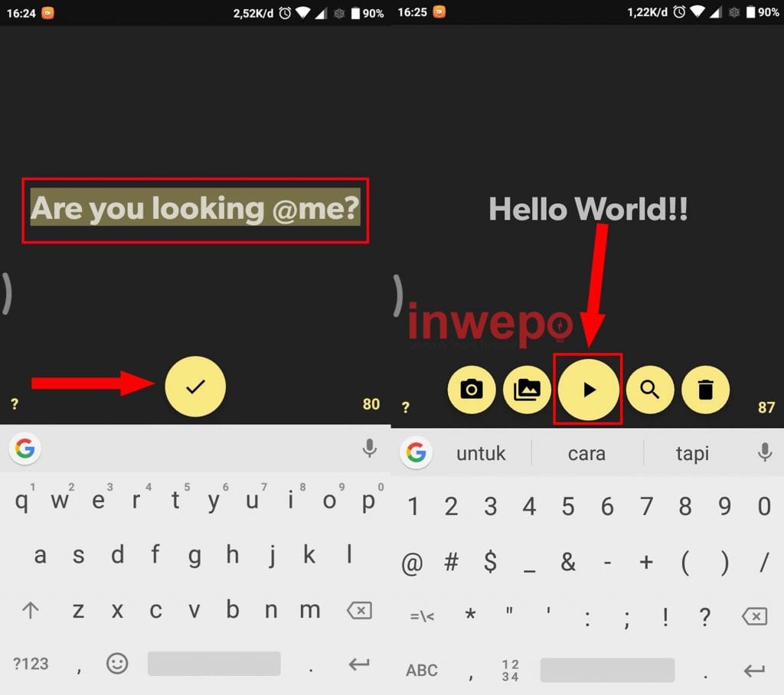The width and height of the screenshot is (784, 695).
Task: Tap the enter key on symbol keyboard
Action: click(754, 670)
